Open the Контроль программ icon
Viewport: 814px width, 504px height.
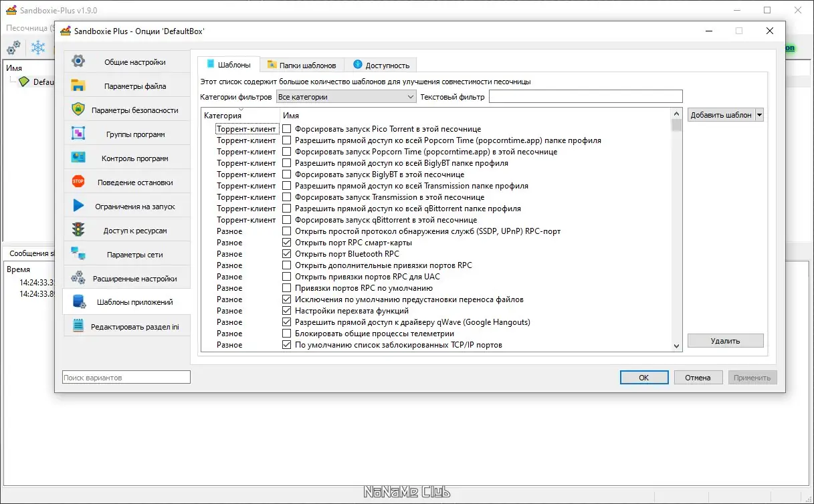click(78, 158)
